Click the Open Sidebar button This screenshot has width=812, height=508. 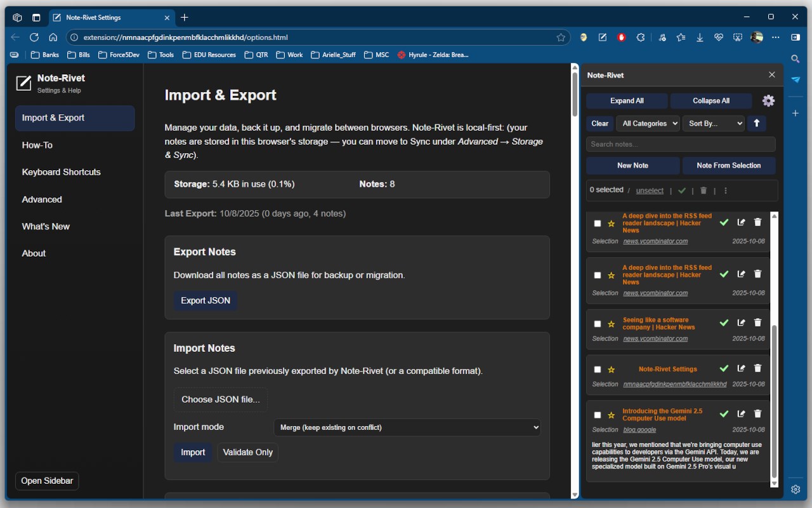(x=47, y=481)
